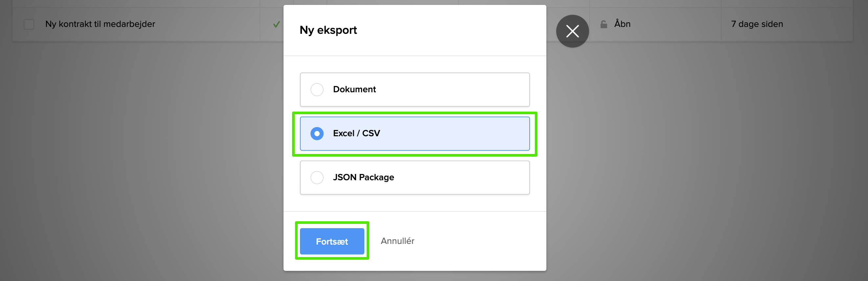
Task: Click the Åbn status text
Action: [622, 24]
